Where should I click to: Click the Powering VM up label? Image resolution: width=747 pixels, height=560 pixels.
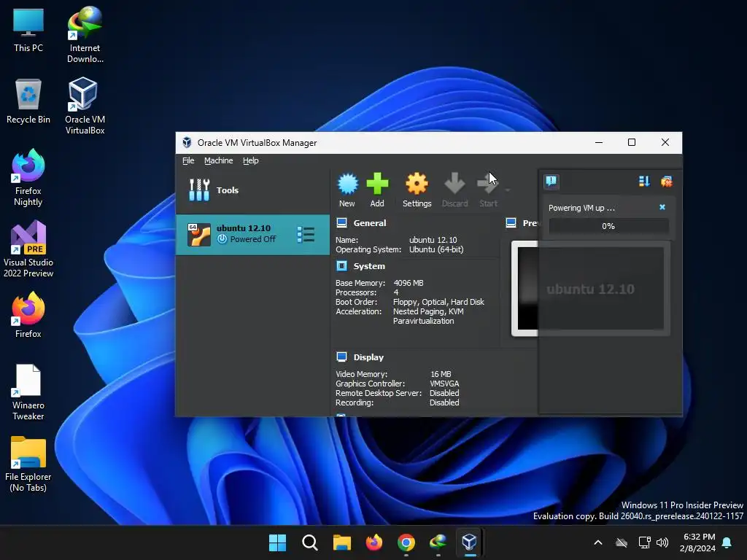click(581, 208)
